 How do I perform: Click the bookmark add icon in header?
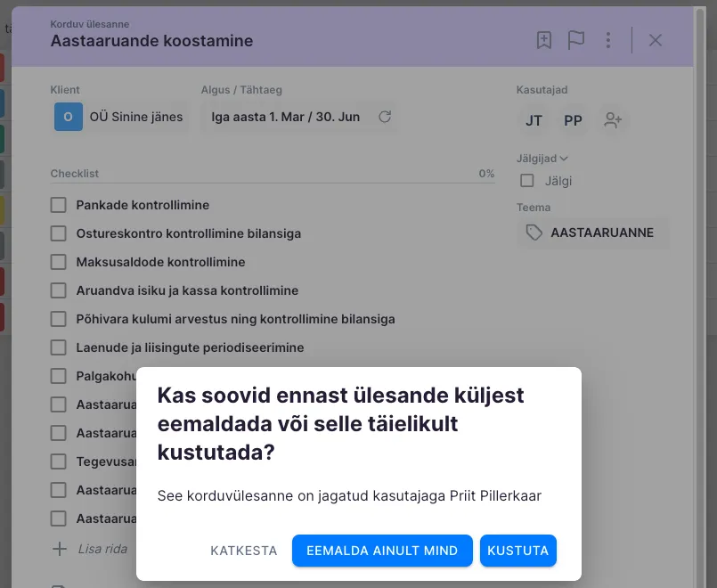[544, 40]
